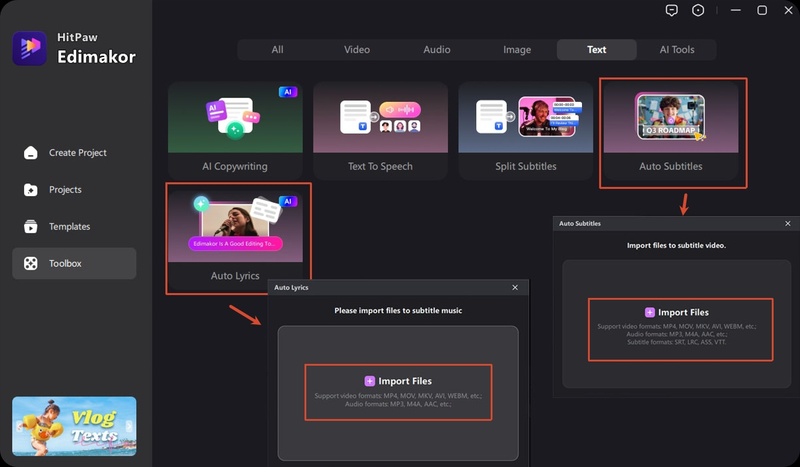Click 'Please import files to subtitle music' text
Viewport: 800px width, 467px height.
click(398, 310)
